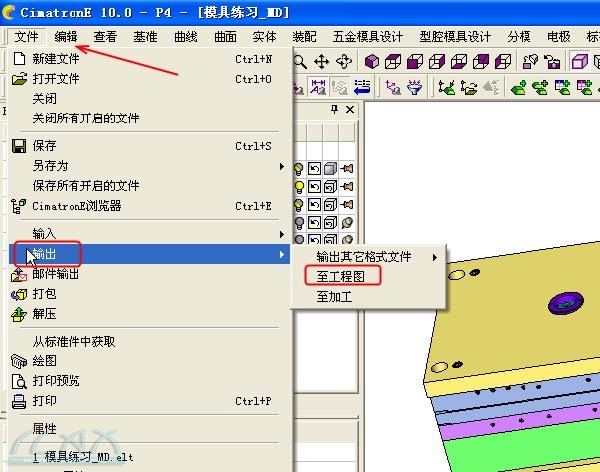600x472 pixels.
Task: Expand the 输入 submenu arrow
Action: [282, 234]
